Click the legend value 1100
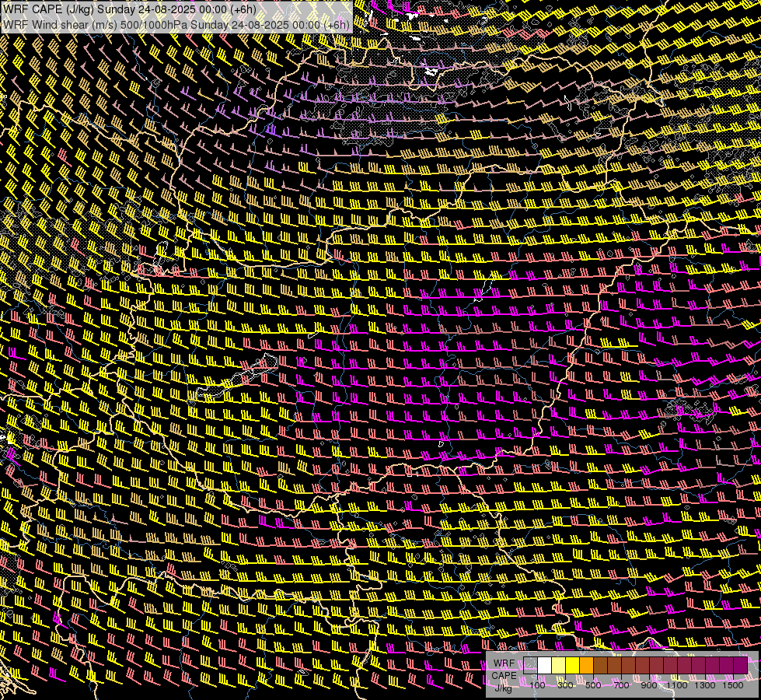The image size is (761, 700). [676, 685]
